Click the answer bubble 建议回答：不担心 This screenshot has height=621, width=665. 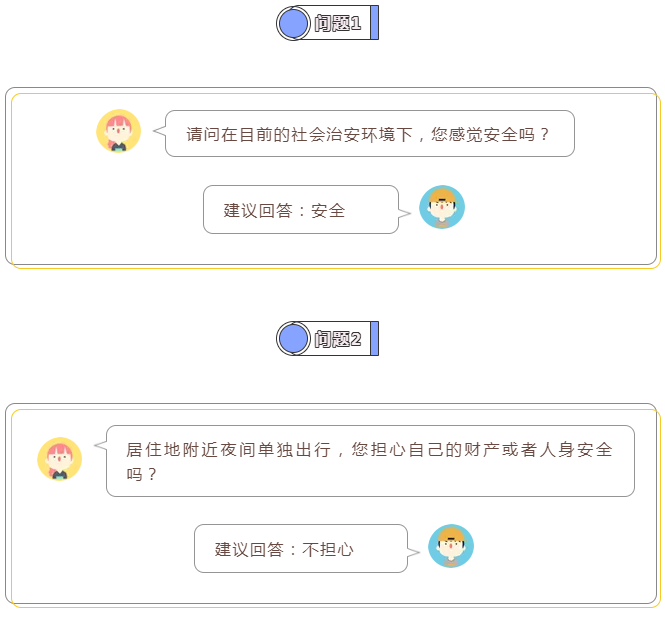click(x=301, y=548)
